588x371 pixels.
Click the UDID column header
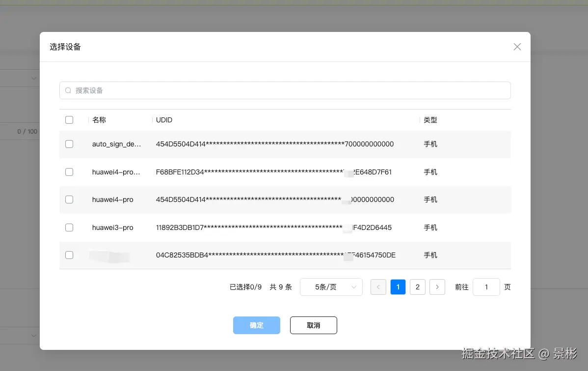pyautogui.click(x=164, y=119)
